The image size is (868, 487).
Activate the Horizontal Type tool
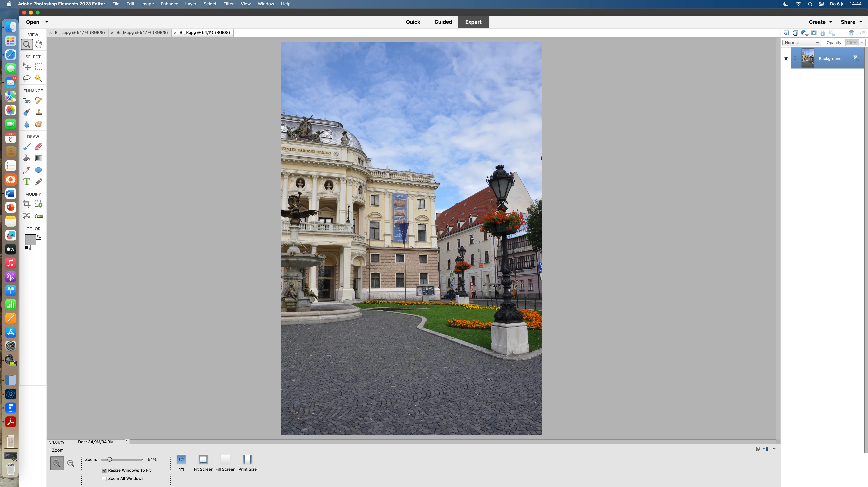click(x=27, y=182)
